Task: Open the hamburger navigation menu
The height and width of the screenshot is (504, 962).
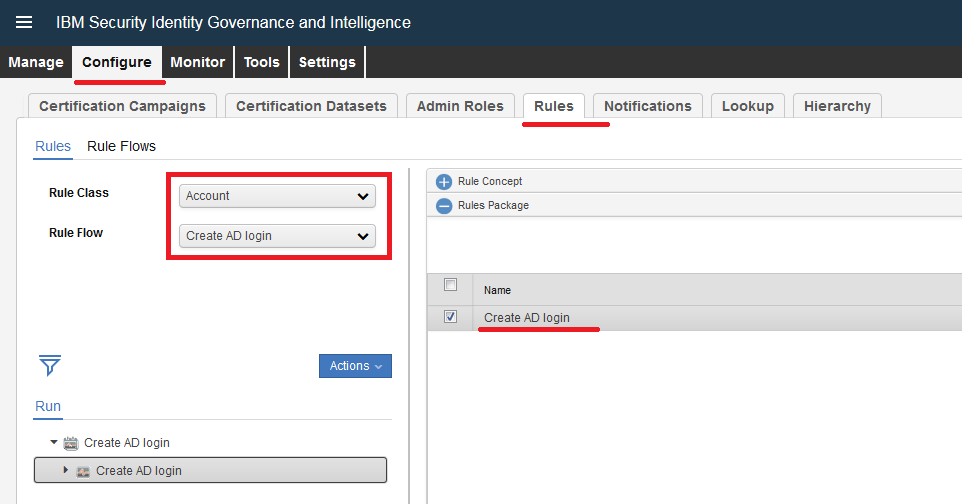Action: click(x=24, y=22)
